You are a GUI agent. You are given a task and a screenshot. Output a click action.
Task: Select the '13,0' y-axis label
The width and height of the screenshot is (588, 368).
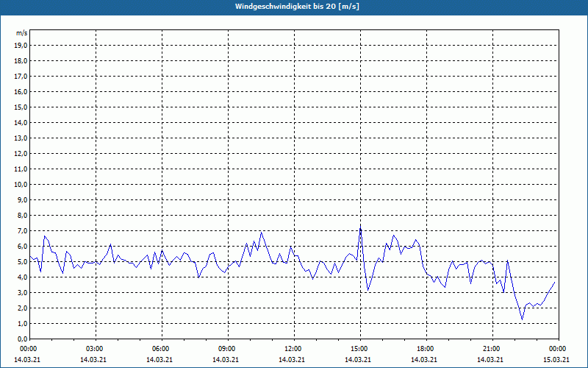tap(21, 138)
